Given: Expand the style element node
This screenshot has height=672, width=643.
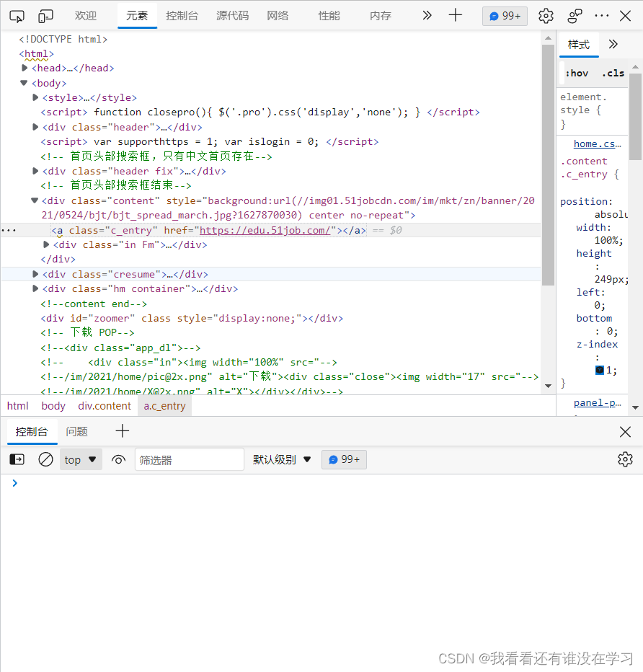Looking at the screenshot, I should [36, 97].
